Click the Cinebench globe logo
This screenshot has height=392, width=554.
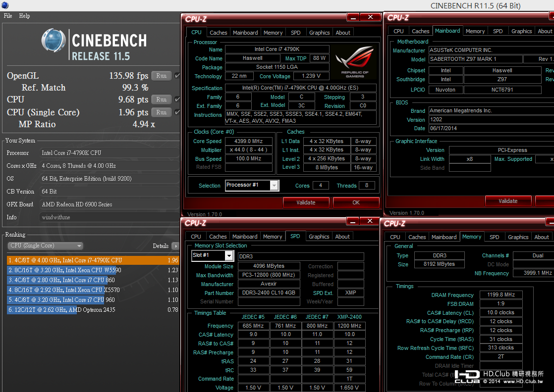(54, 40)
